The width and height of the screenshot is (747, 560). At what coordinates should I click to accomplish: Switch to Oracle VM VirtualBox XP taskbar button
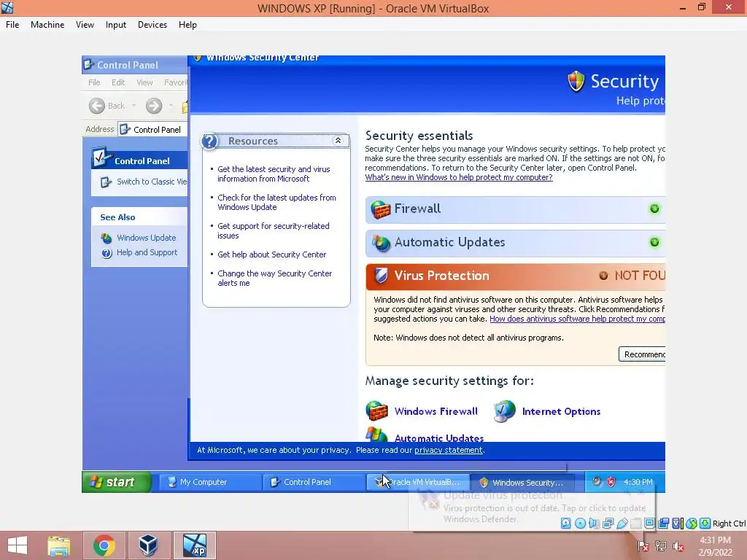(x=418, y=482)
